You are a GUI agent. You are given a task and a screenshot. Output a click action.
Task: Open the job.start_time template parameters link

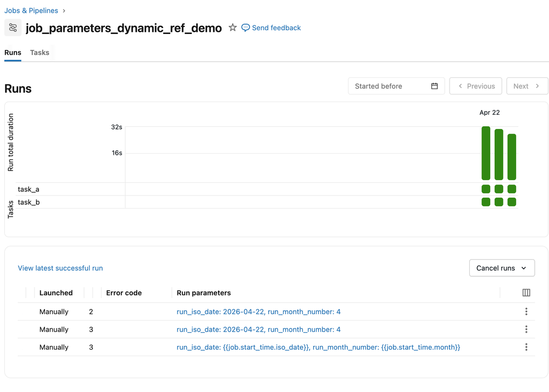pos(318,347)
